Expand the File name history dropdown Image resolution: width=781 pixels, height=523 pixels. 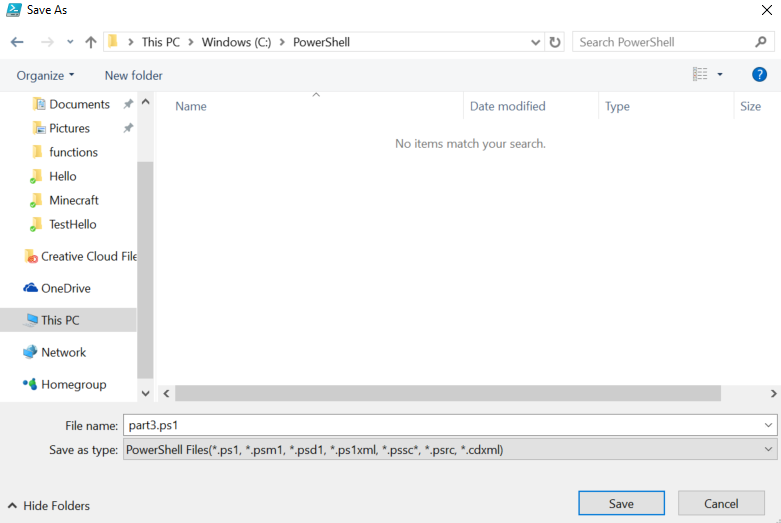click(767, 425)
